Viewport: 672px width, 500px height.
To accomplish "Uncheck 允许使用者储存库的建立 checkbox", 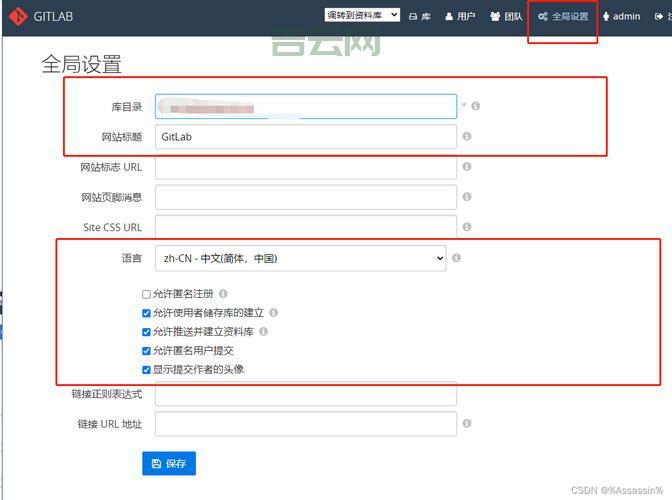I will (x=146, y=313).
